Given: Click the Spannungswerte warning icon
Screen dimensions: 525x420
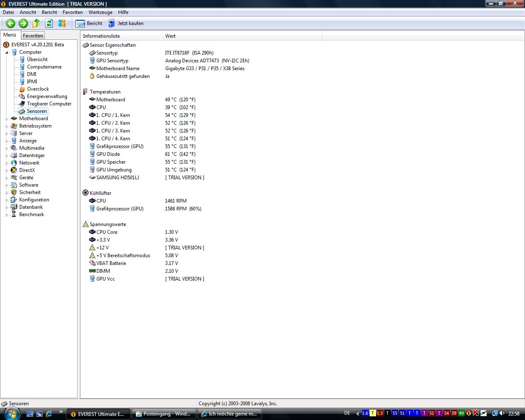Looking at the screenshot, I should click(86, 224).
